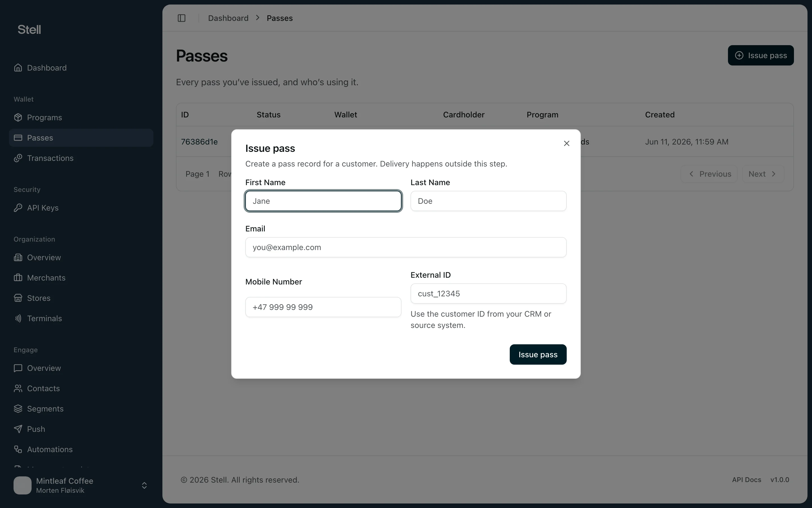Open Push in the sidebar

[x=81, y=429]
